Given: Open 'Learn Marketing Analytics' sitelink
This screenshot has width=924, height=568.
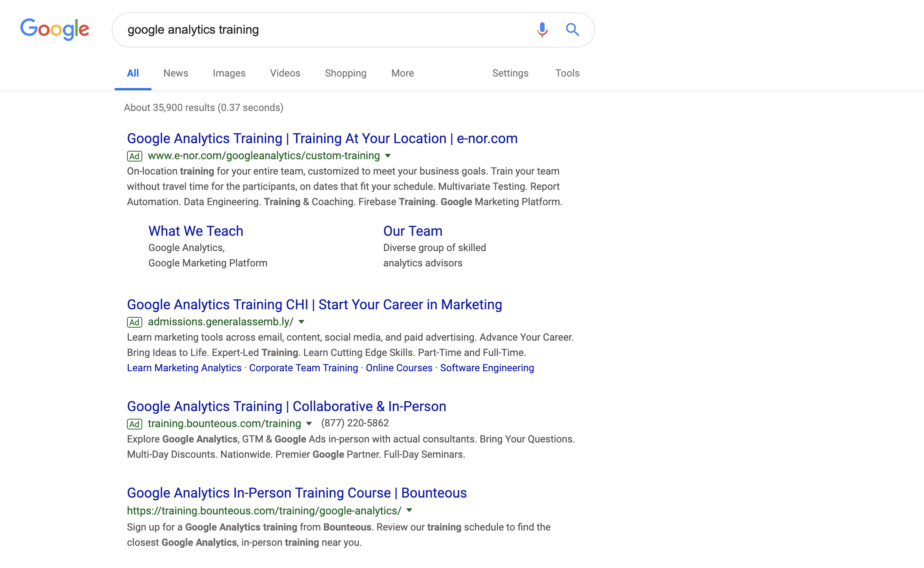Looking at the screenshot, I should pyautogui.click(x=184, y=368).
